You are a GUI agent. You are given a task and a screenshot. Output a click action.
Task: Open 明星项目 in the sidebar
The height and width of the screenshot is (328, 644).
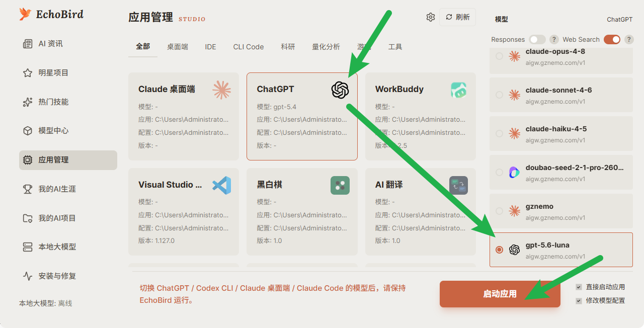point(68,73)
